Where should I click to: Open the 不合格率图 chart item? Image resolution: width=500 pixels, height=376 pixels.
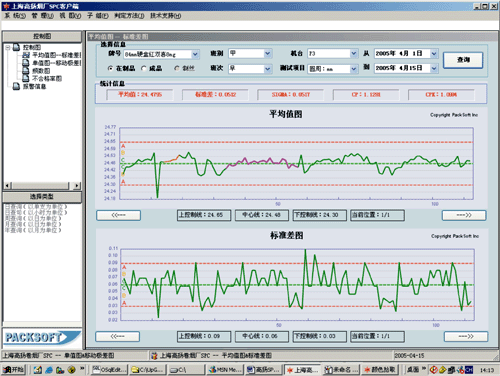coord(43,78)
